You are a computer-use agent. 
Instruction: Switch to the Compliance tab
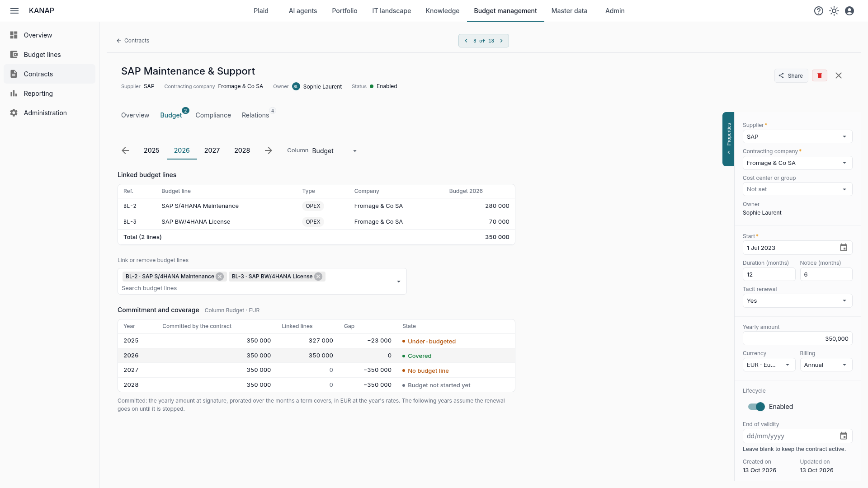click(x=213, y=115)
